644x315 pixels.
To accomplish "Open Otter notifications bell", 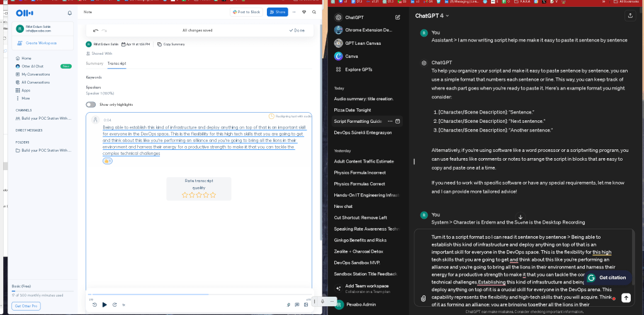I will (x=69, y=13).
